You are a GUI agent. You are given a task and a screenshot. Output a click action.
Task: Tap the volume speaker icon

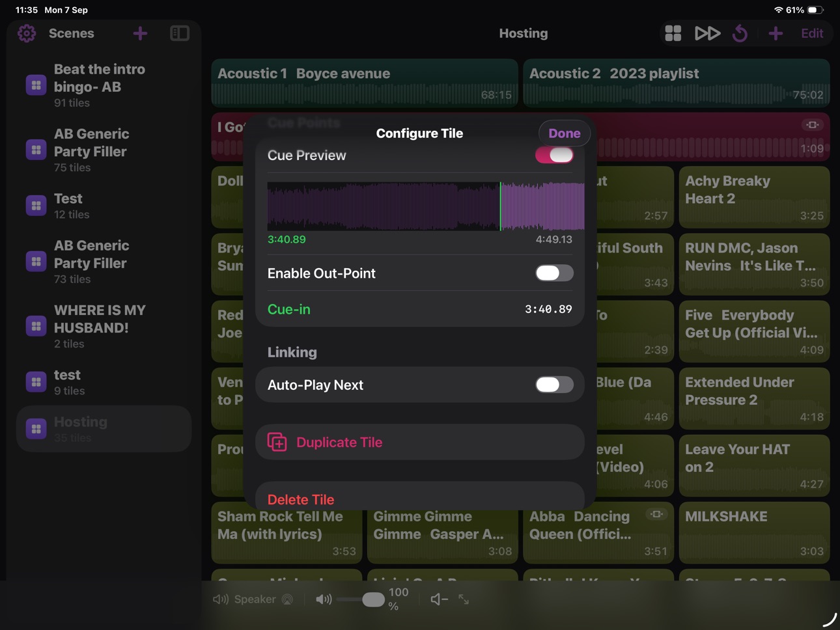pos(324,599)
